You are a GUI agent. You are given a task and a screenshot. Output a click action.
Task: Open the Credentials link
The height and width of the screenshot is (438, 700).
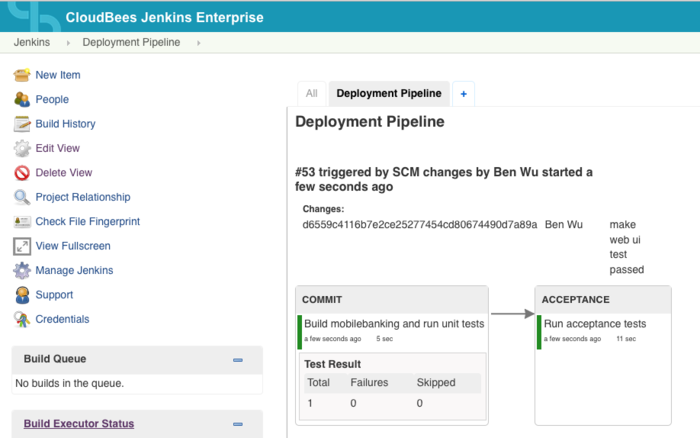62,319
